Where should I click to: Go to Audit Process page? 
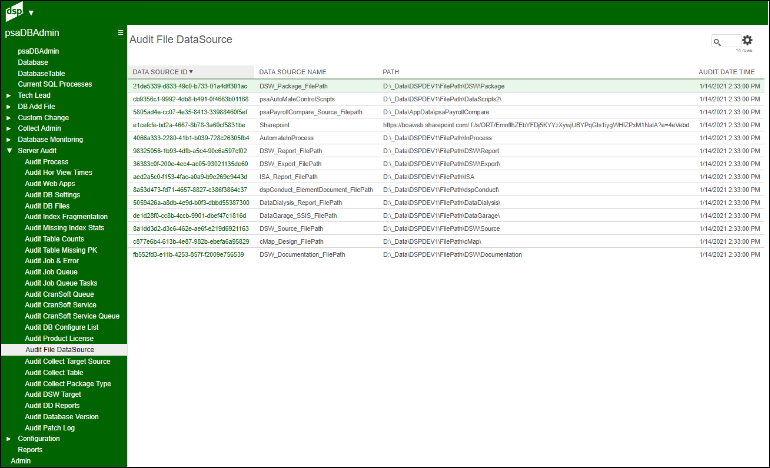[x=47, y=162]
